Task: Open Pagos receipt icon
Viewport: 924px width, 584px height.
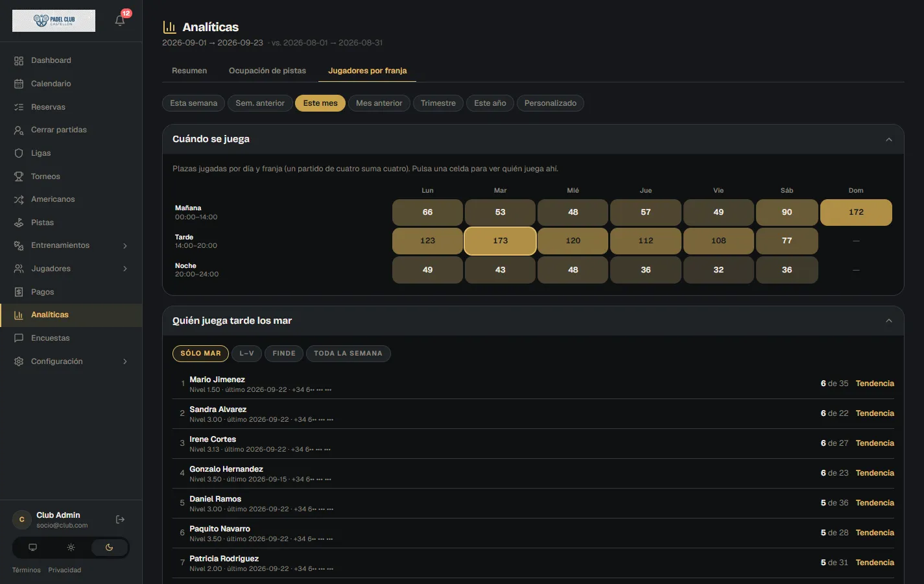Action: coord(19,292)
